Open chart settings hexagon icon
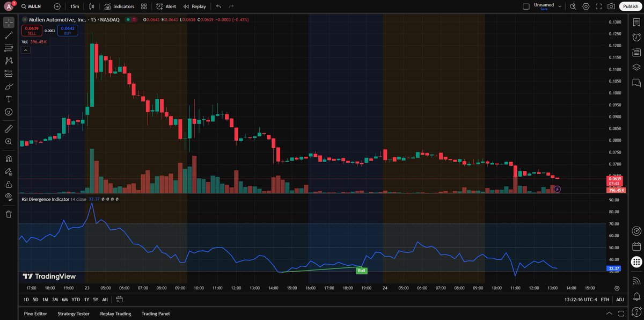Viewport: 644px width, 320px height. (x=586, y=6)
